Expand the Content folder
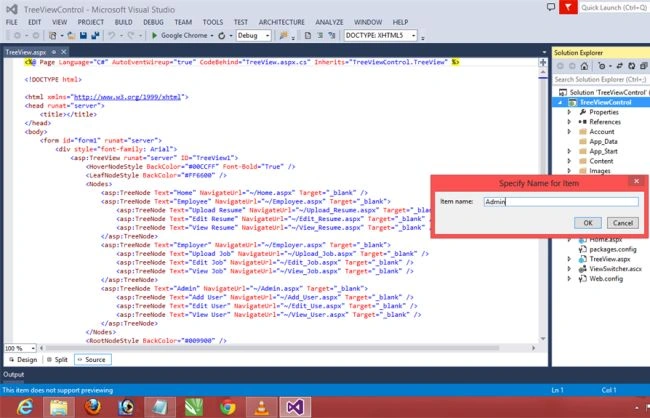Viewport: 650px width, 418px height. point(569,161)
